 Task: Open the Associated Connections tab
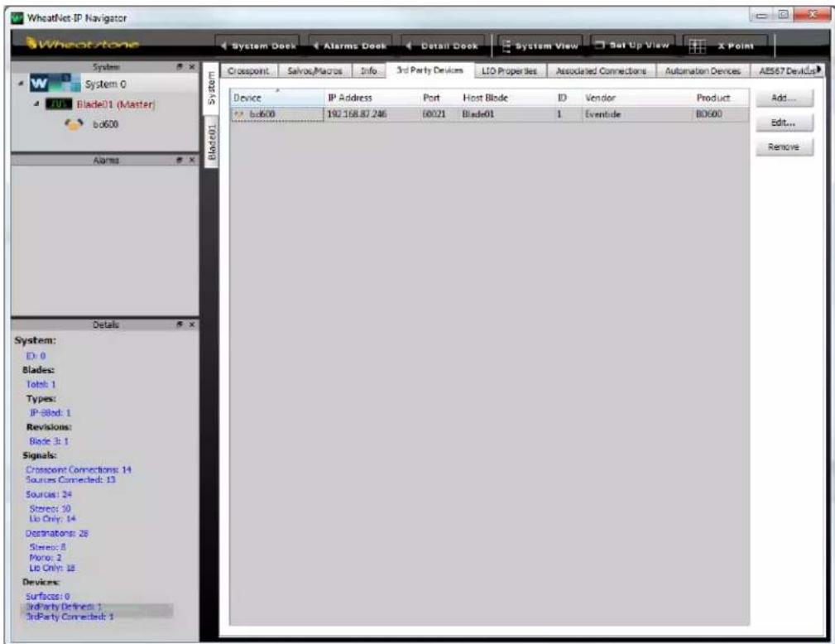coord(602,71)
